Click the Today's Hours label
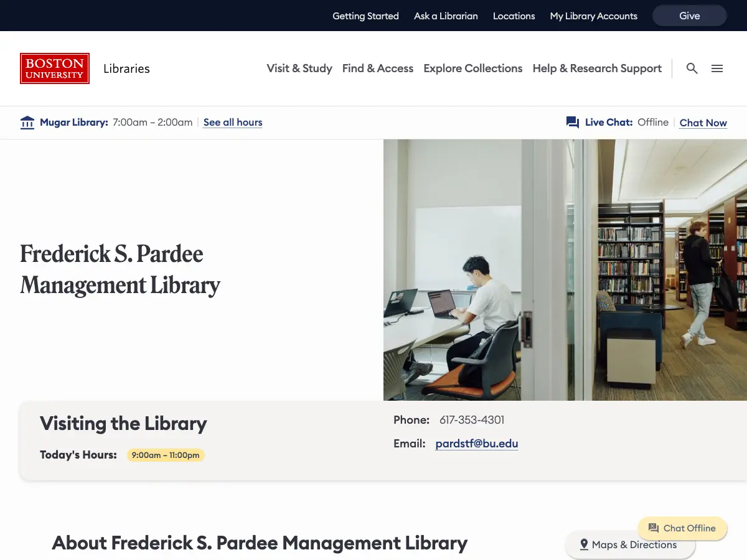 click(x=78, y=455)
